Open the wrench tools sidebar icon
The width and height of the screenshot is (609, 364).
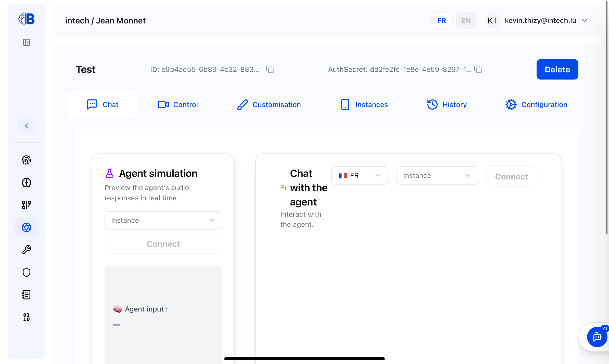click(x=27, y=250)
